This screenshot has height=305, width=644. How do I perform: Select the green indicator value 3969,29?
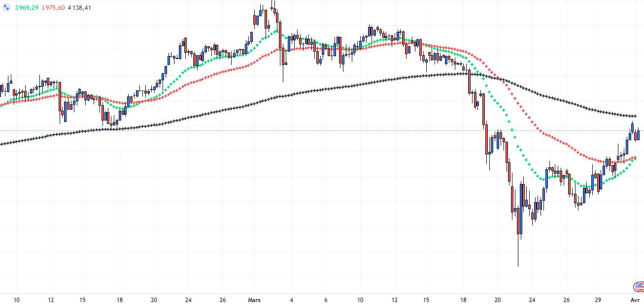(27, 8)
